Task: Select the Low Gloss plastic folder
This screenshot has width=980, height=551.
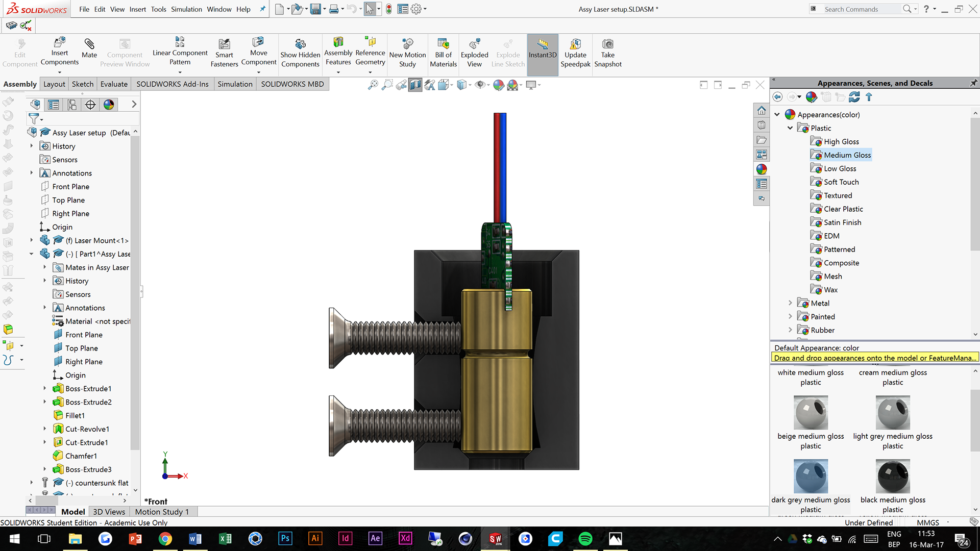Action: click(x=840, y=168)
